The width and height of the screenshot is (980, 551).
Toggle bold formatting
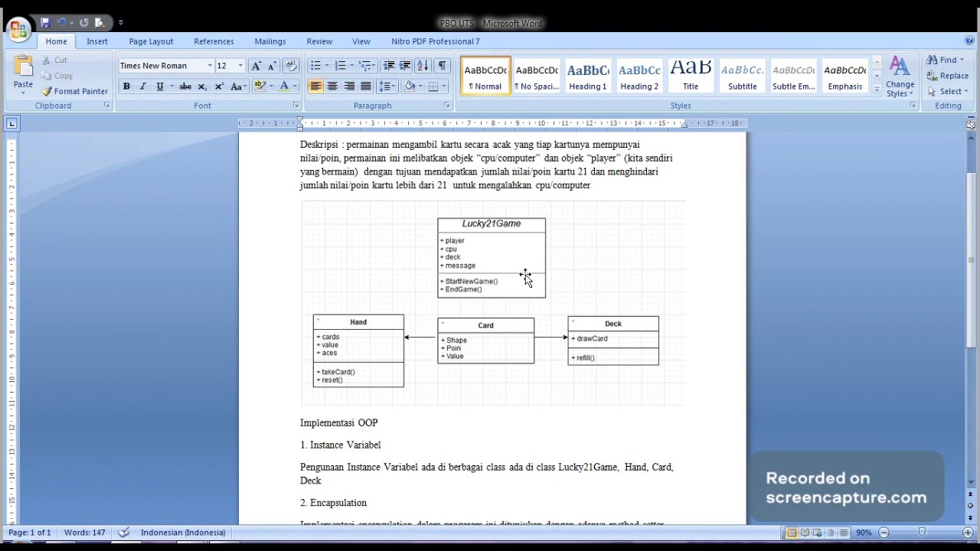click(x=126, y=86)
